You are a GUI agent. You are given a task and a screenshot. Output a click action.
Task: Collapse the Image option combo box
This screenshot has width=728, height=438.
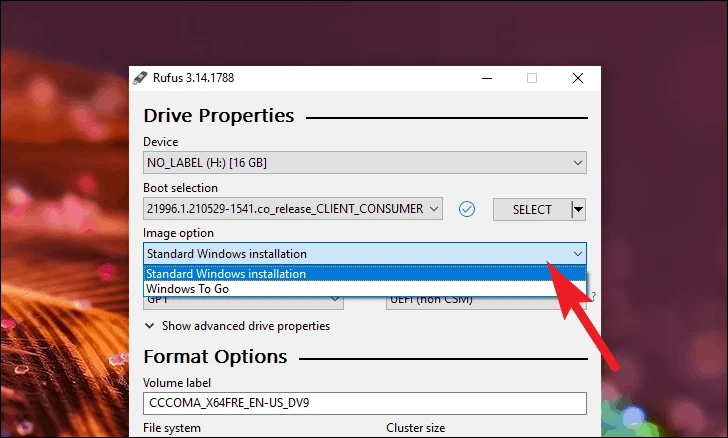[364, 254]
